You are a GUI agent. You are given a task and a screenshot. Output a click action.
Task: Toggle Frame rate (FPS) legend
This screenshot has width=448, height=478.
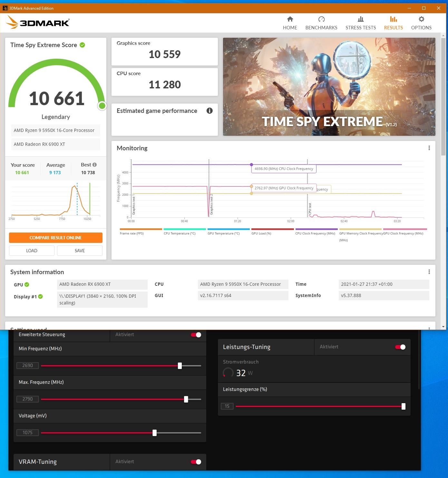point(141,232)
